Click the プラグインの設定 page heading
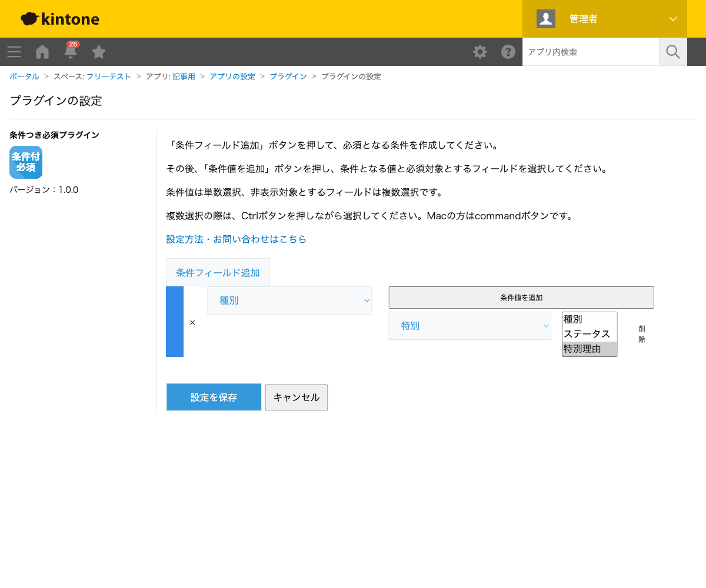706x588 pixels. (56, 101)
